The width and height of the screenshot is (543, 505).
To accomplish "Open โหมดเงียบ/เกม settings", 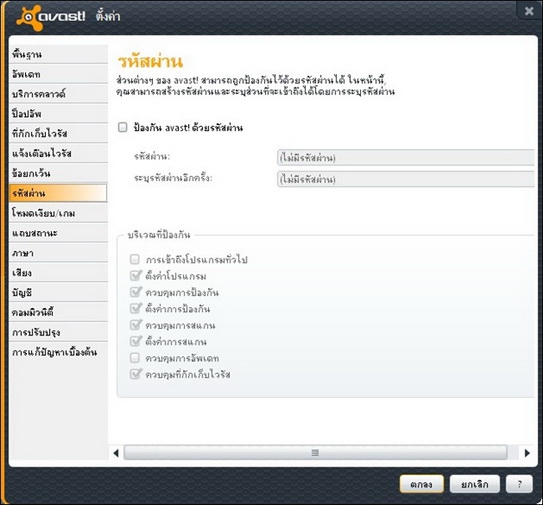I will pyautogui.click(x=58, y=213).
